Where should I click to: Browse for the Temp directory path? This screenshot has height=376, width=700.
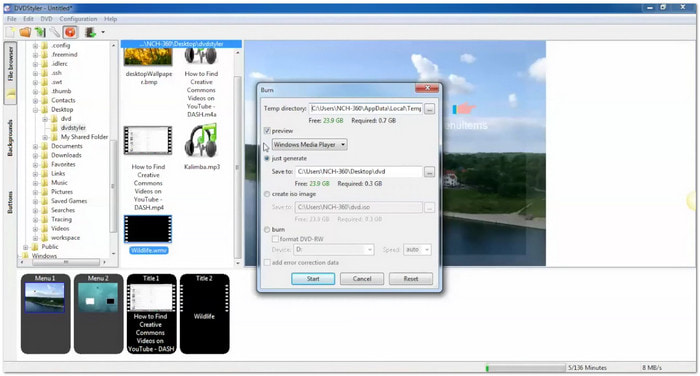tap(429, 109)
